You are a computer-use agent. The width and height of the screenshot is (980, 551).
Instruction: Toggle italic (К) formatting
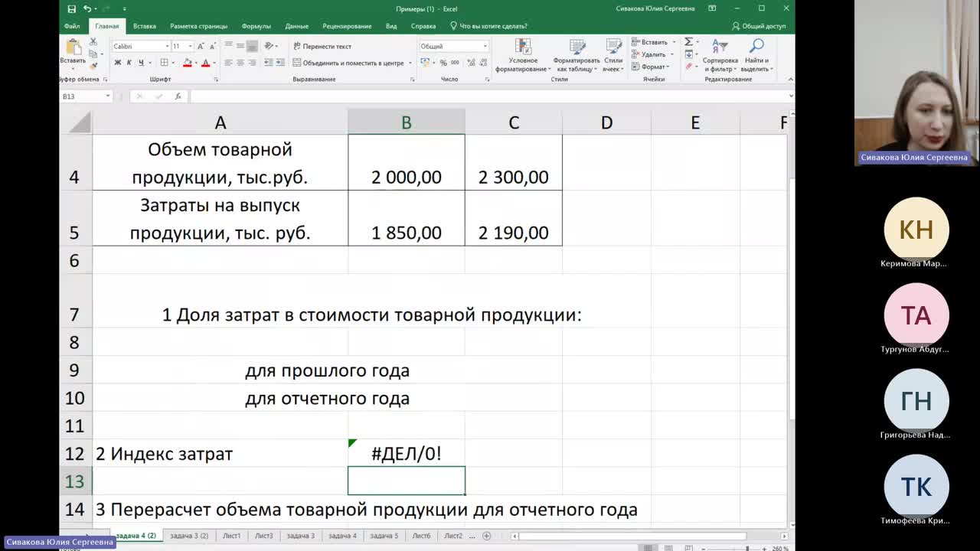click(129, 63)
